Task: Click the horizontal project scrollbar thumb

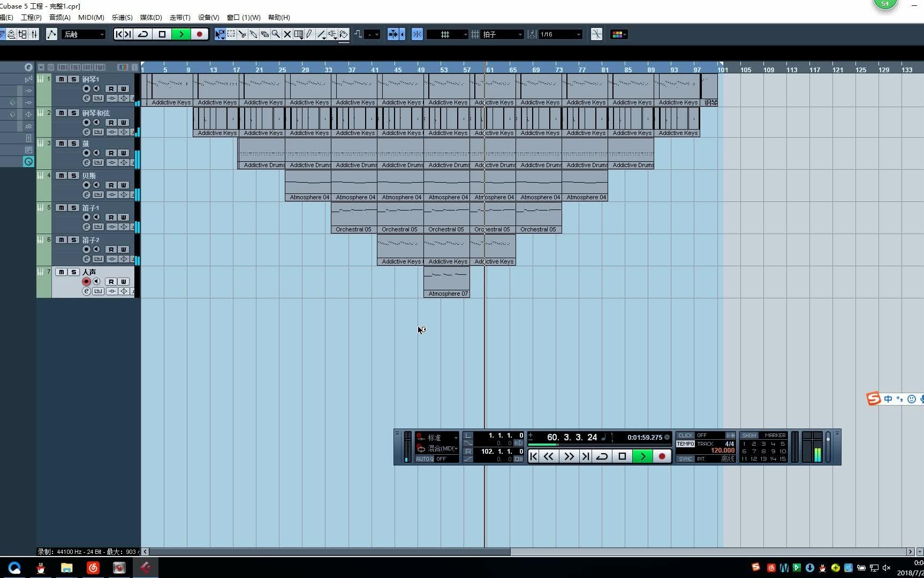Action: [x=330, y=552]
